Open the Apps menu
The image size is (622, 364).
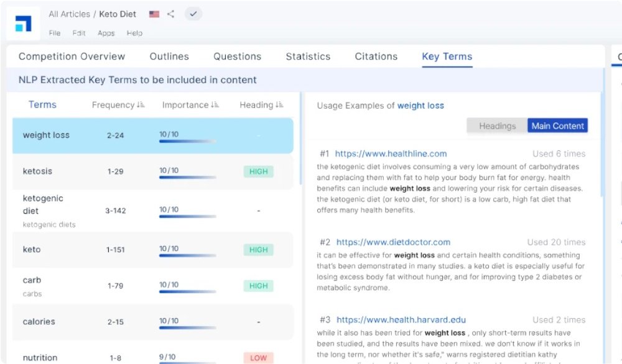tap(106, 34)
